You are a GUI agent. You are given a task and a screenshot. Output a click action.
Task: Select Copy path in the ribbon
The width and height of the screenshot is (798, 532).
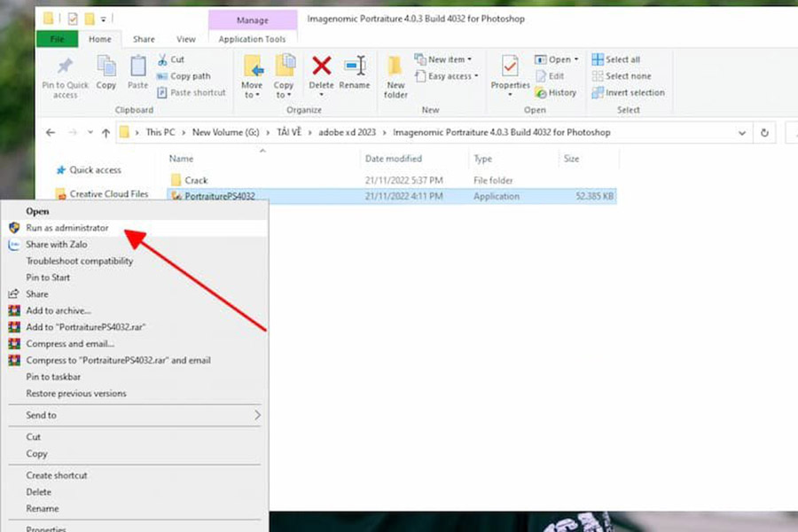coord(184,76)
